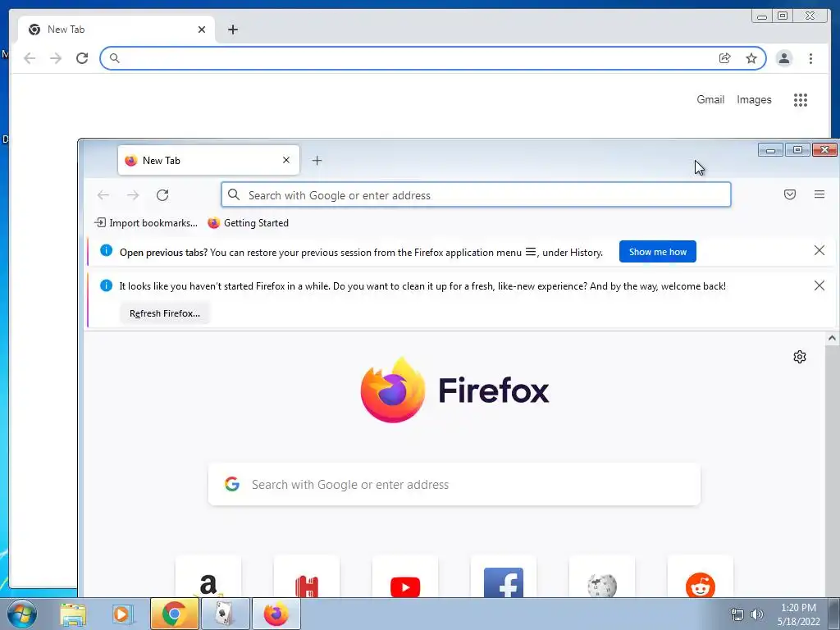
Task: Go forward in Firefox
Action: pos(133,195)
